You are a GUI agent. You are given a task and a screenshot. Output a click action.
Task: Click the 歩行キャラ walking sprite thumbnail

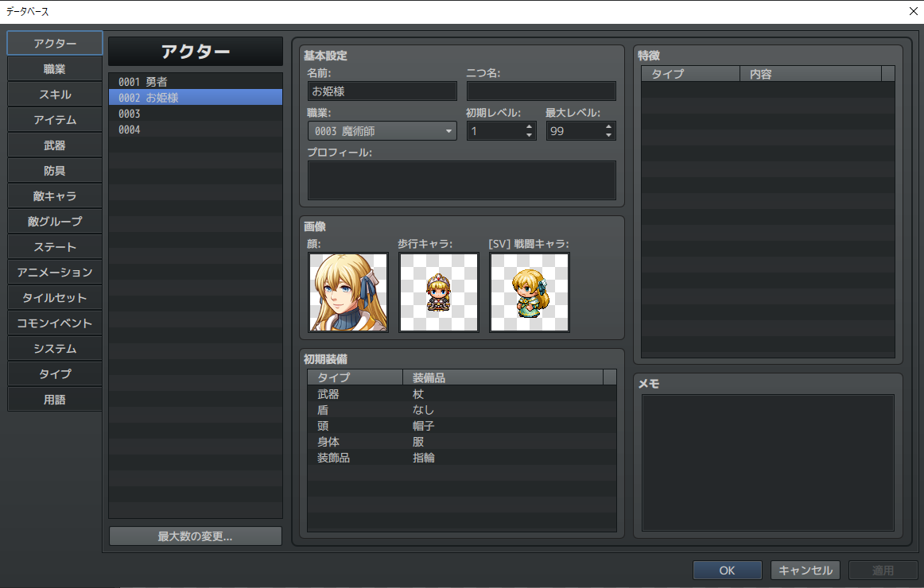coord(438,292)
